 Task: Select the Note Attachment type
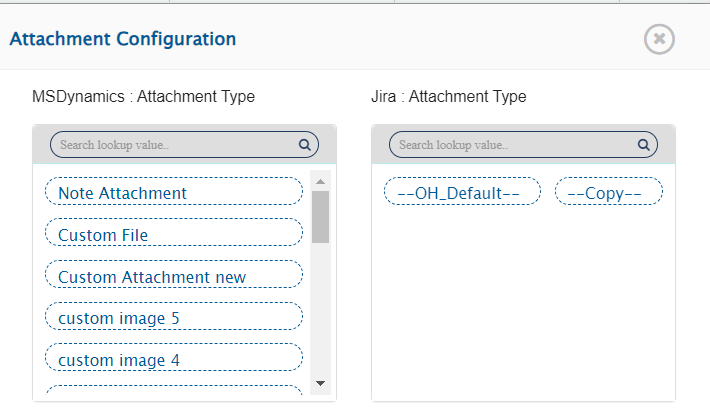(173, 192)
